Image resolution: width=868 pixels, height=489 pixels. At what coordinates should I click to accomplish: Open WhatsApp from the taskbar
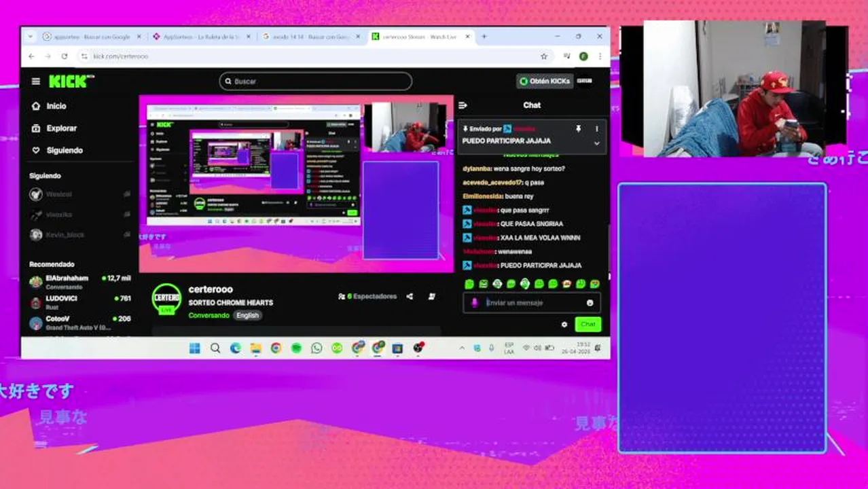point(317,348)
